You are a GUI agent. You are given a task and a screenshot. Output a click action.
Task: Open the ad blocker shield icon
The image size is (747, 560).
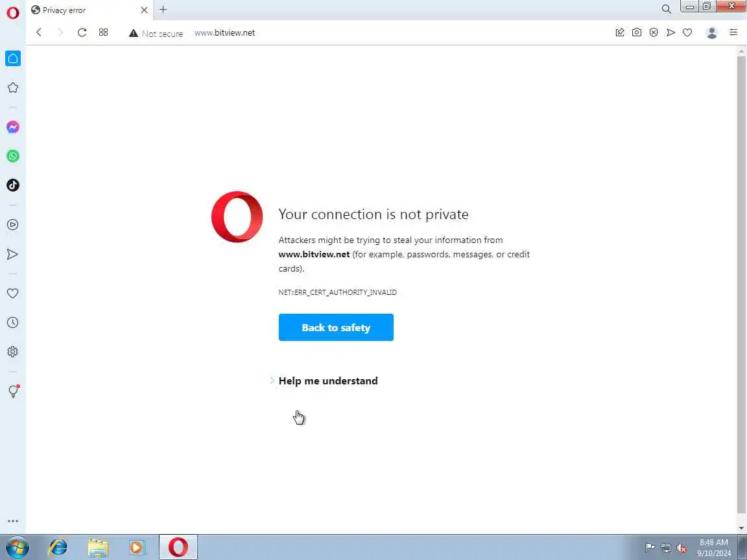point(654,32)
